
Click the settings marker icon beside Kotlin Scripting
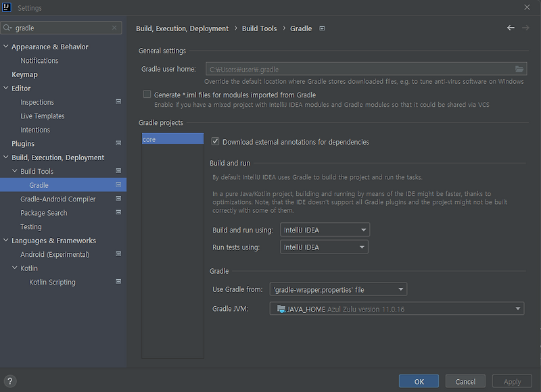pyautogui.click(x=118, y=282)
